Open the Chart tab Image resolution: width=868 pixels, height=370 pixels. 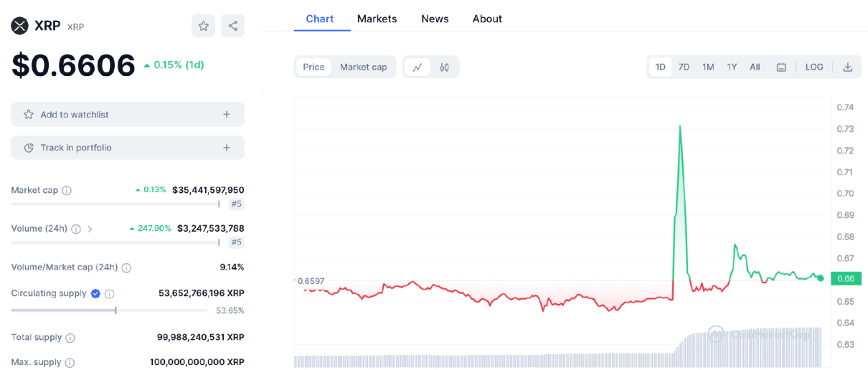[x=320, y=19]
